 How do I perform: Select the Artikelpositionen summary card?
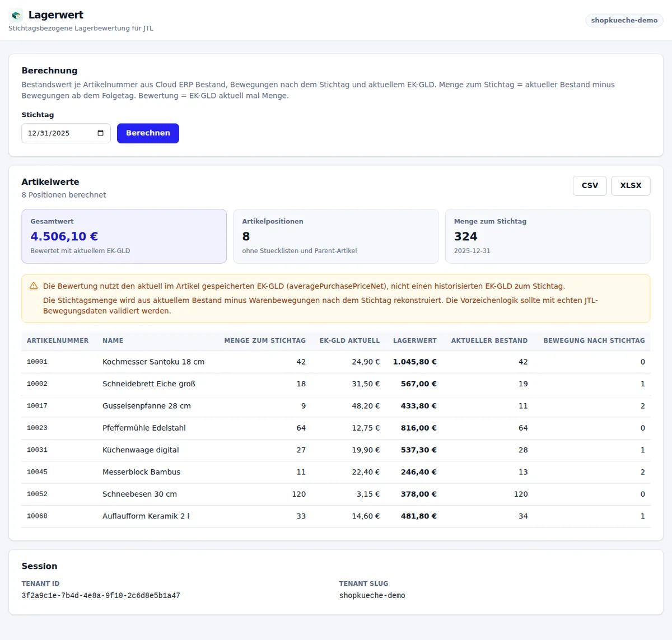pyautogui.click(x=336, y=236)
